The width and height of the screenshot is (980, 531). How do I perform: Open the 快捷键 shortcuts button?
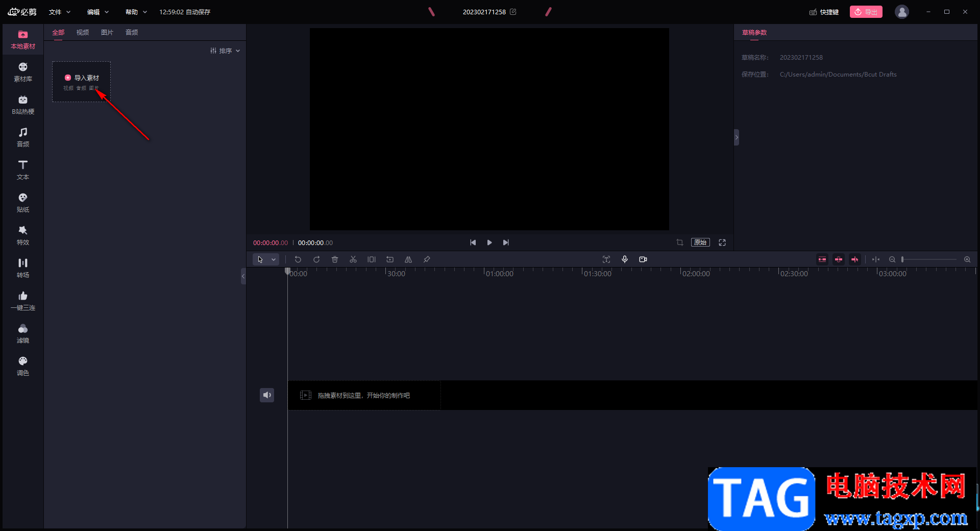click(x=824, y=12)
